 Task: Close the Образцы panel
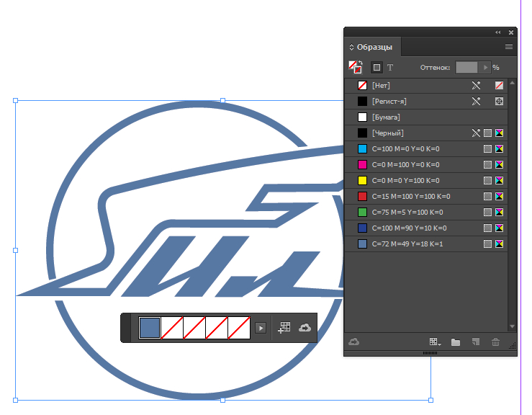[511, 32]
